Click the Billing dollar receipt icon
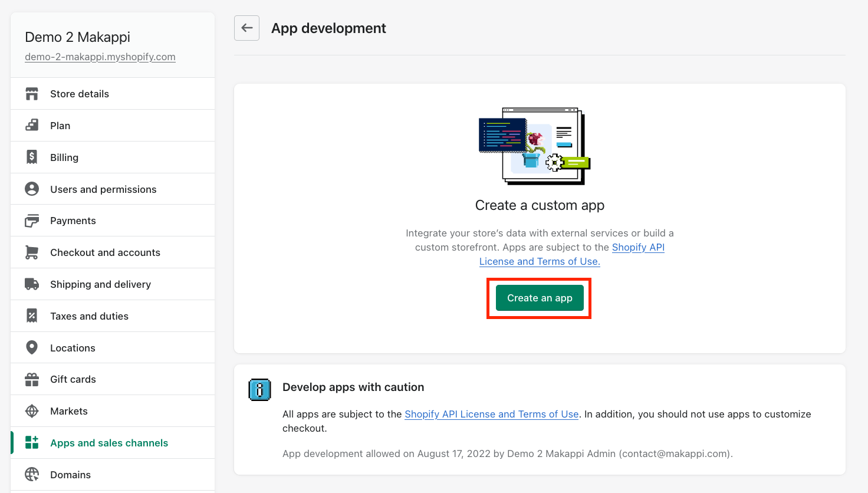Viewport: 868px width, 493px height. coord(32,157)
